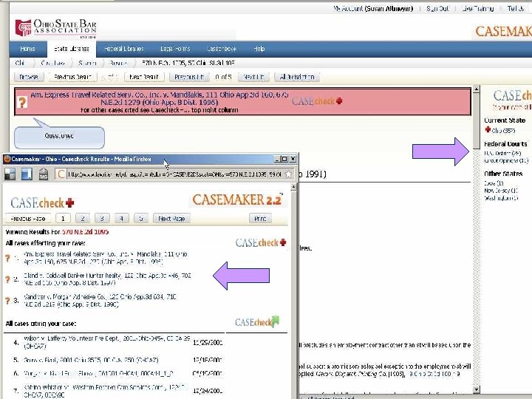532x399 pixels.
Task: Open the Home tab in Casemaker
Action: (x=27, y=49)
